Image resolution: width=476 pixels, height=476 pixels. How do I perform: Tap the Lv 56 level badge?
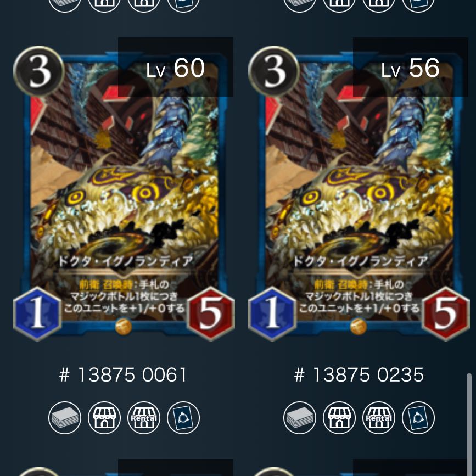(411, 67)
